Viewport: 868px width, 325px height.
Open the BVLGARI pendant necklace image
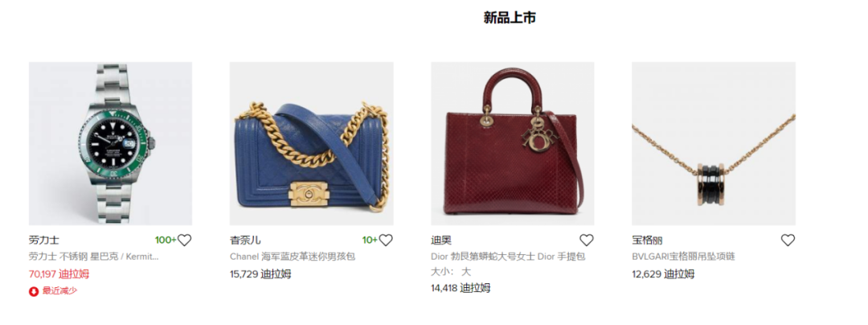tap(714, 143)
